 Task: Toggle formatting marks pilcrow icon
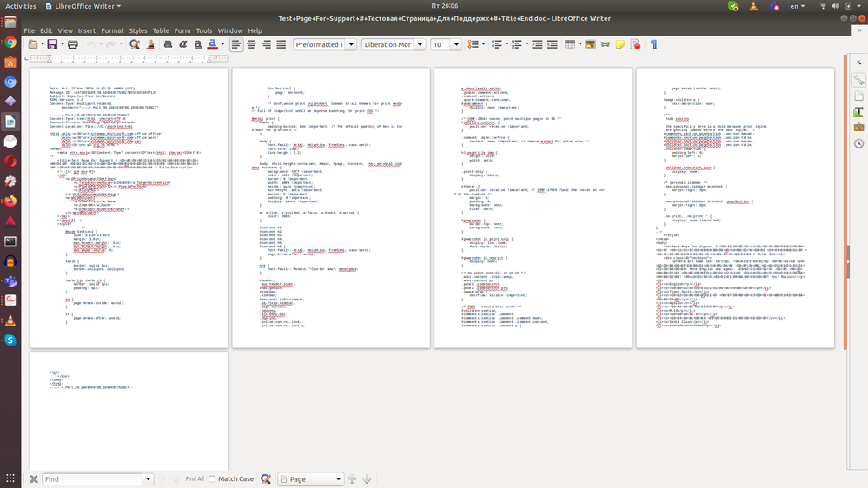653,44
